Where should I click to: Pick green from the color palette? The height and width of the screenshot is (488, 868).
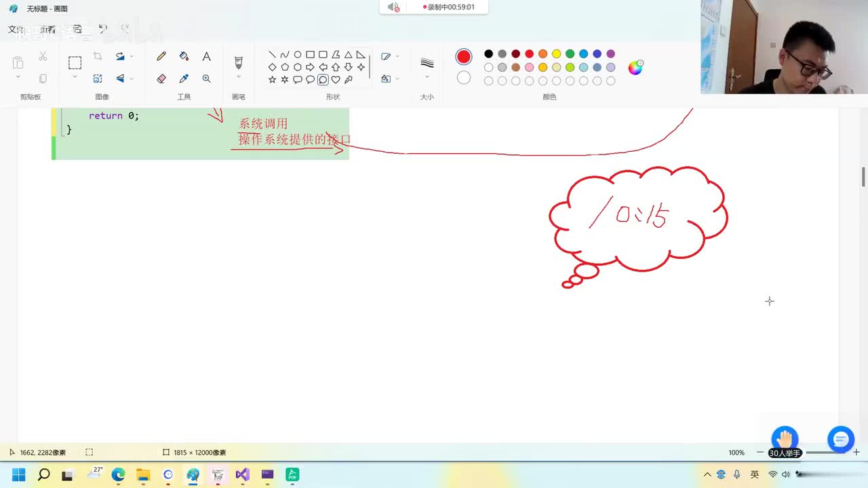pyautogui.click(x=570, y=54)
